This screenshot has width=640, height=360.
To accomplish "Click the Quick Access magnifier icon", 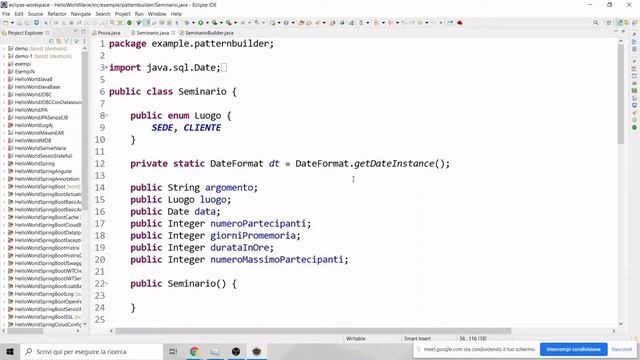I will click(596, 23).
